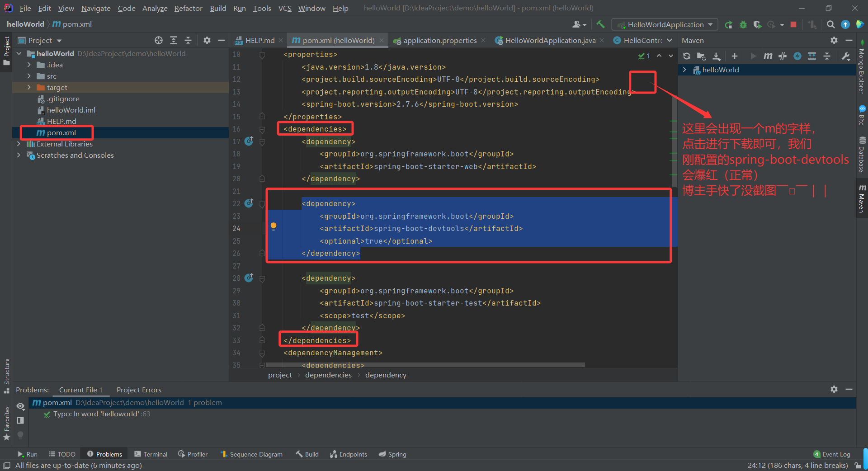Switch to Project Errors tab

[139, 390]
